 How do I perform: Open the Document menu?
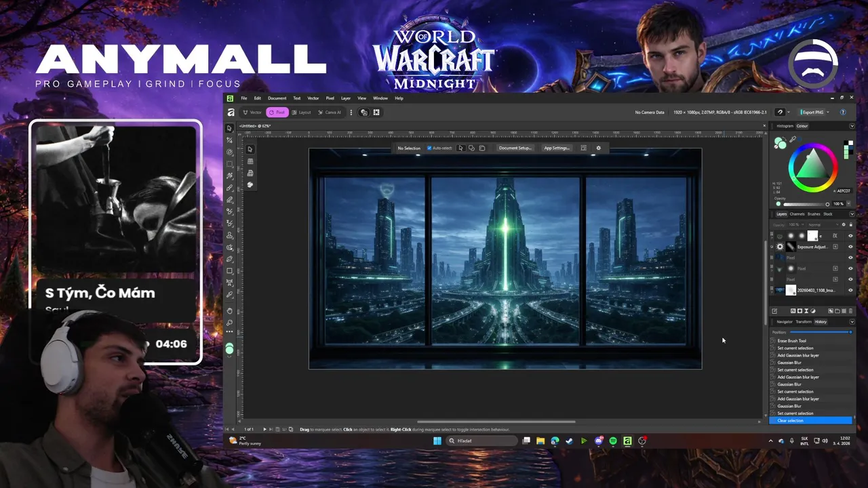[277, 98]
